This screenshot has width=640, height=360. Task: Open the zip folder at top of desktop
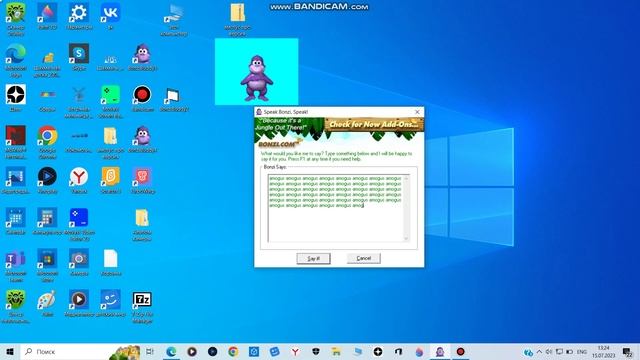pyautogui.click(x=237, y=19)
